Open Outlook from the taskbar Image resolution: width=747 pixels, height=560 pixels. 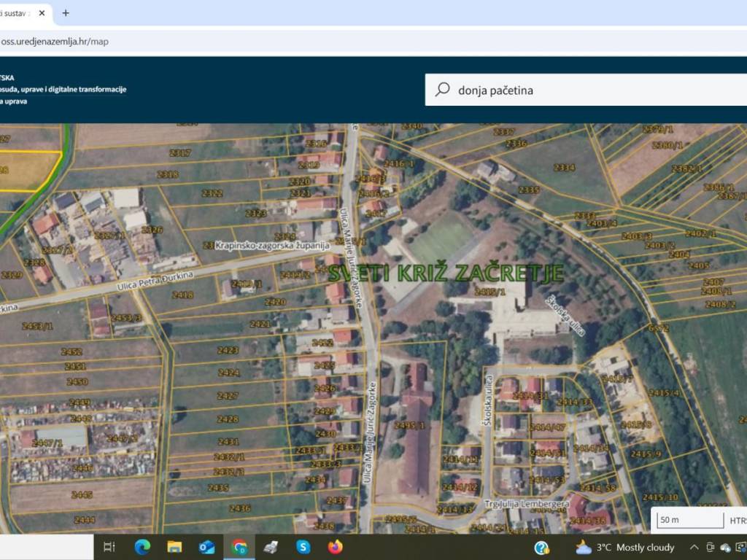[x=206, y=547]
